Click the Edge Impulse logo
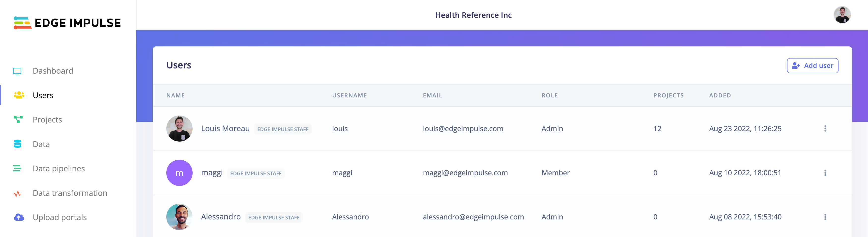Viewport: 868px width, 237px height. tap(67, 23)
